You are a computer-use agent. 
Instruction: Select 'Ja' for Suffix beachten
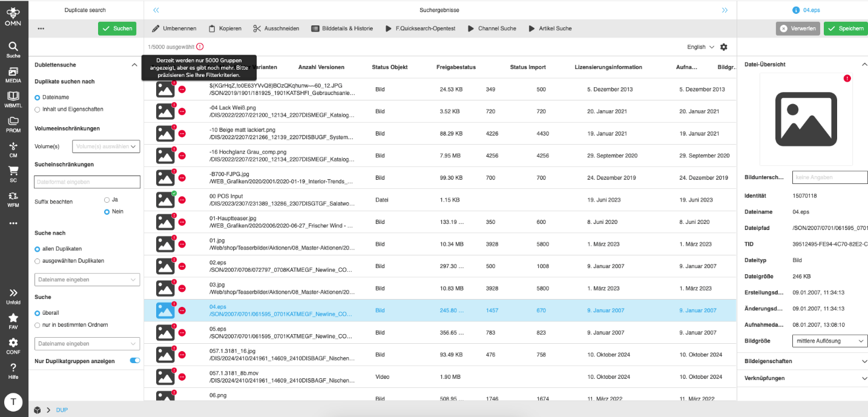[107, 199]
